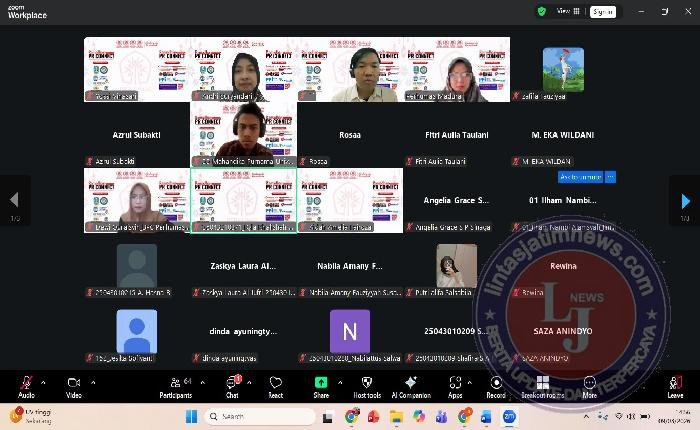700x430 pixels.
Task: Open the Chat panel
Action: [x=232, y=385]
